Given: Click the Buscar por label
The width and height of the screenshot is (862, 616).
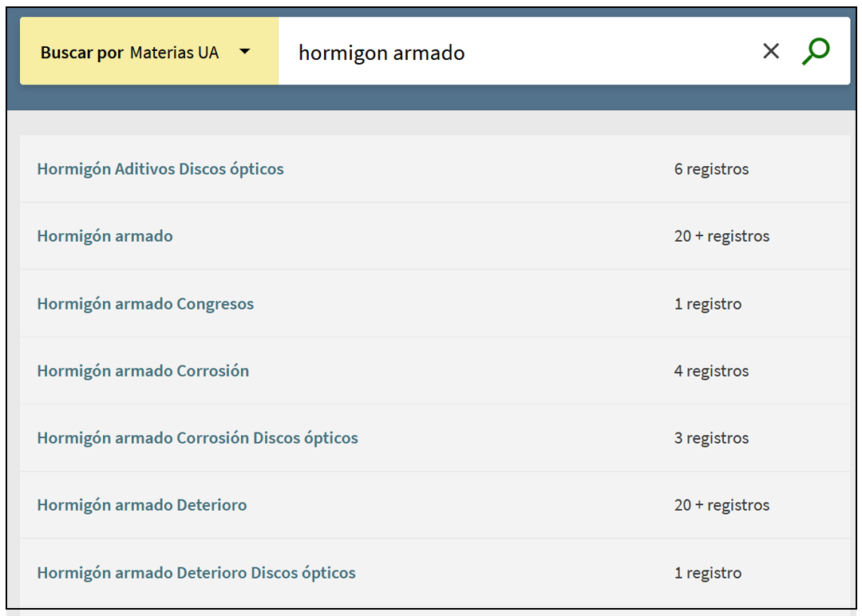Looking at the screenshot, I should click(x=82, y=53).
